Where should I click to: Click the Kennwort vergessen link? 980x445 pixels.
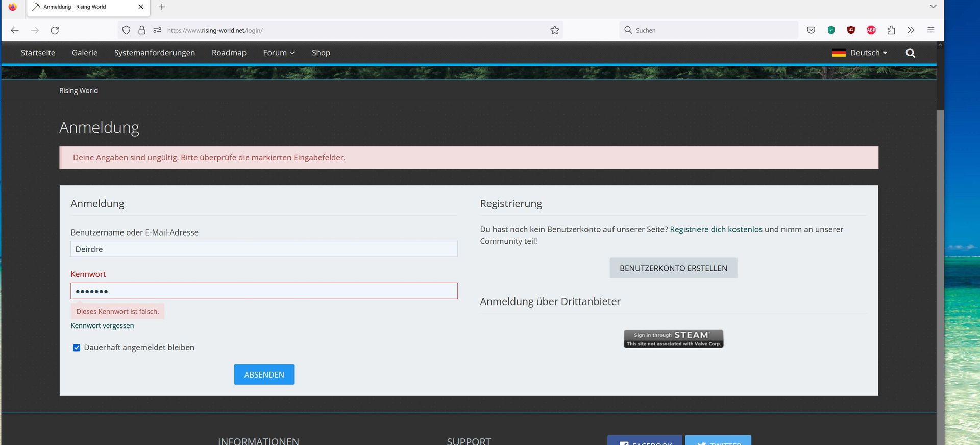[x=102, y=326]
